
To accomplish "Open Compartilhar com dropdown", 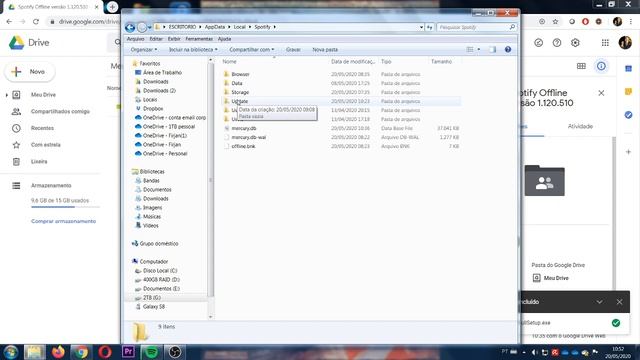I will point(251,49).
